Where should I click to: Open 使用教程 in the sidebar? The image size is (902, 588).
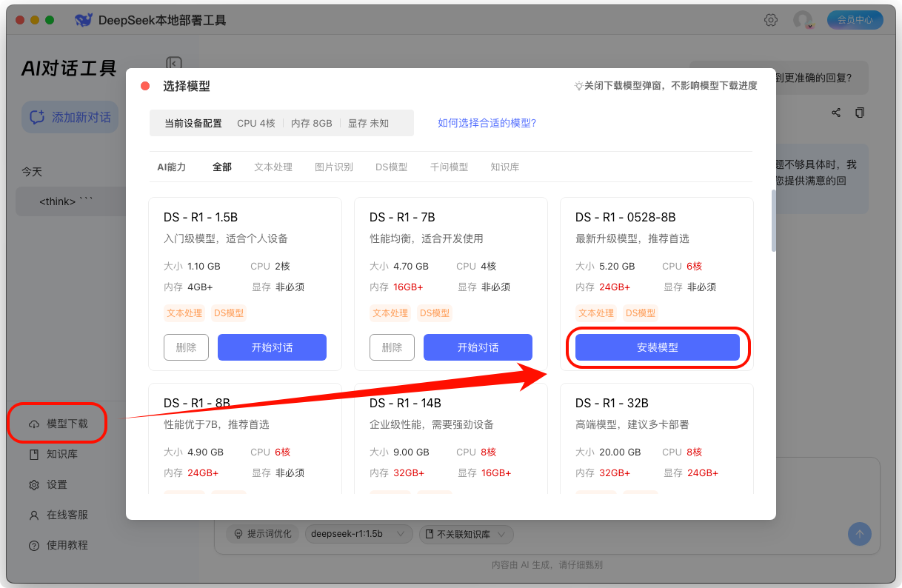tap(58, 545)
